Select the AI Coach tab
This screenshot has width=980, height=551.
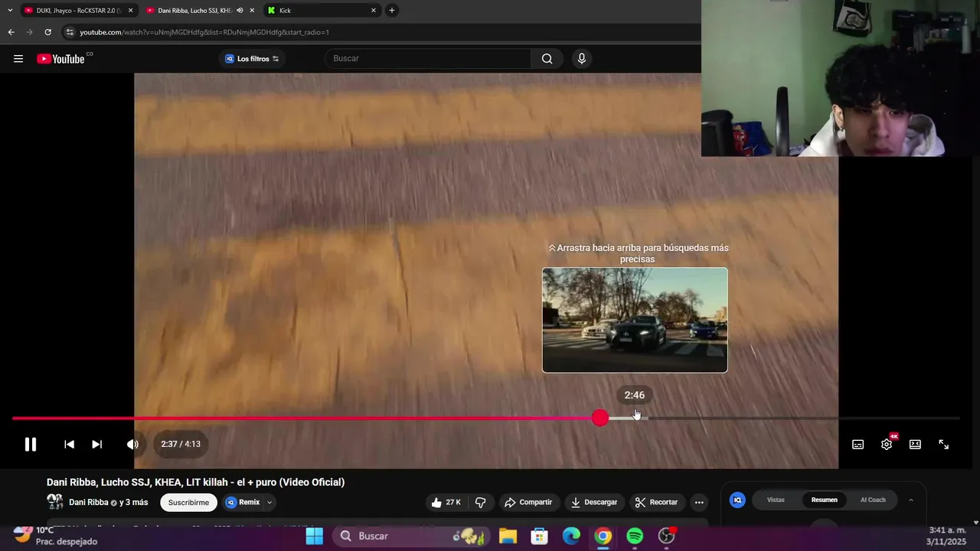[x=873, y=500]
